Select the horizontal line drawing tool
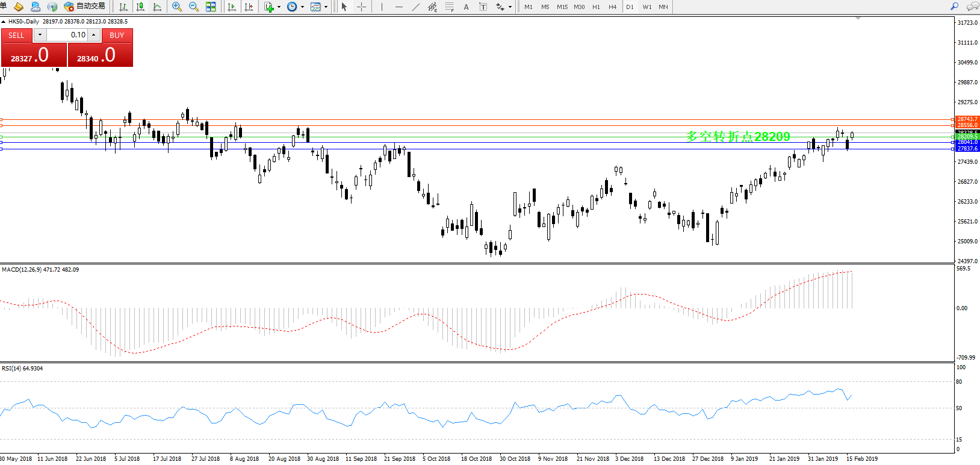Image resolution: width=980 pixels, height=465 pixels. tap(399, 7)
